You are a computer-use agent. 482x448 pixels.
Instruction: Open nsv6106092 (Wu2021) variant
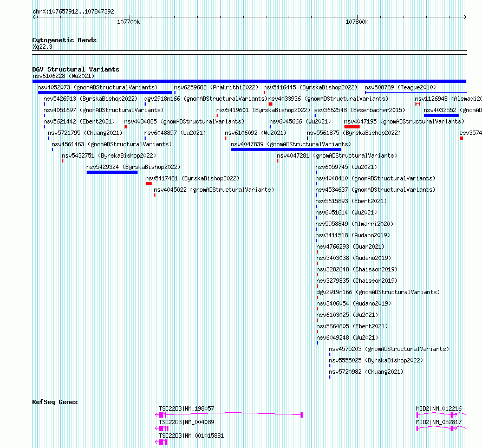tap(256, 133)
